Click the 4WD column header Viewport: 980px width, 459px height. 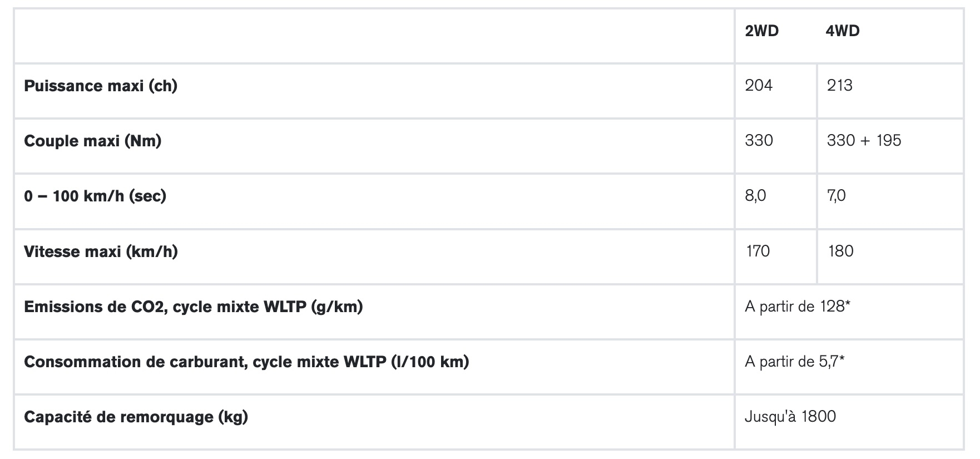pyautogui.click(x=842, y=31)
